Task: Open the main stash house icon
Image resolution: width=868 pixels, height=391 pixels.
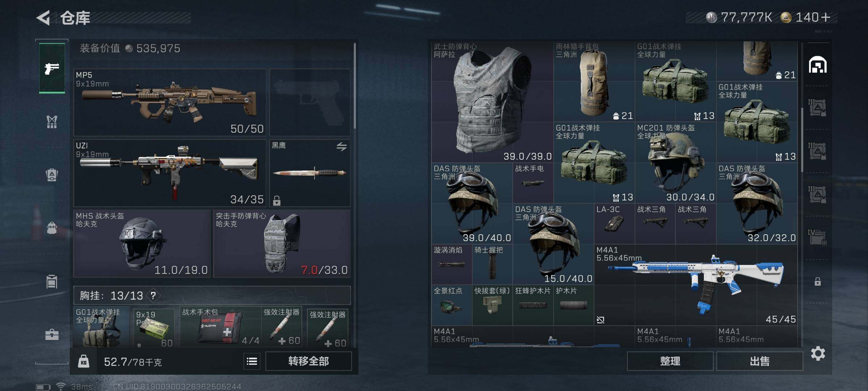Action: point(818,65)
